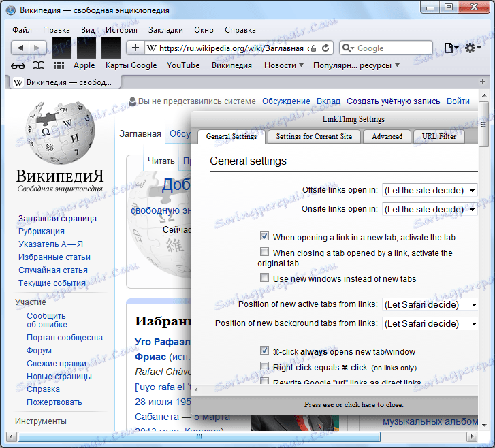495x448 pixels.
Task: Open the Карты Google bookmark
Action: click(x=131, y=65)
